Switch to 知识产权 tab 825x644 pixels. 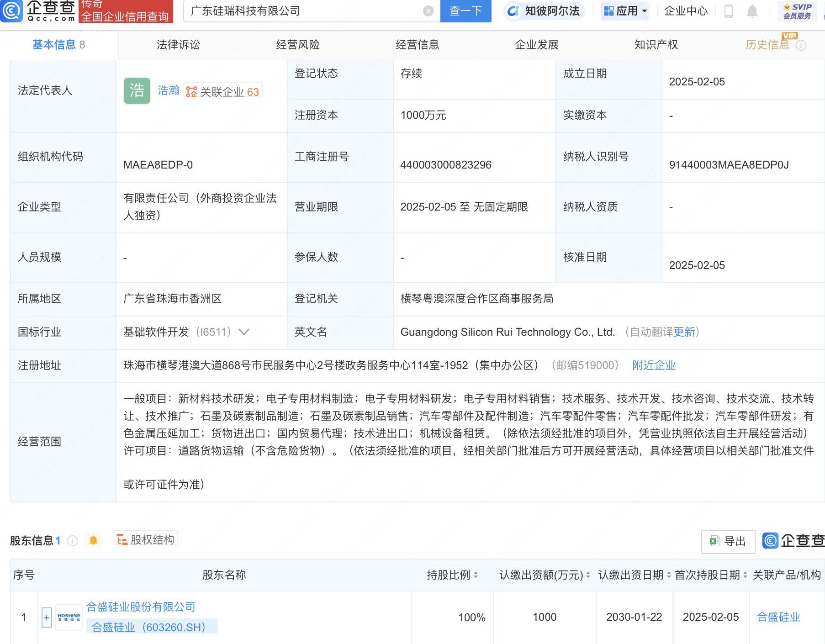[656, 45]
